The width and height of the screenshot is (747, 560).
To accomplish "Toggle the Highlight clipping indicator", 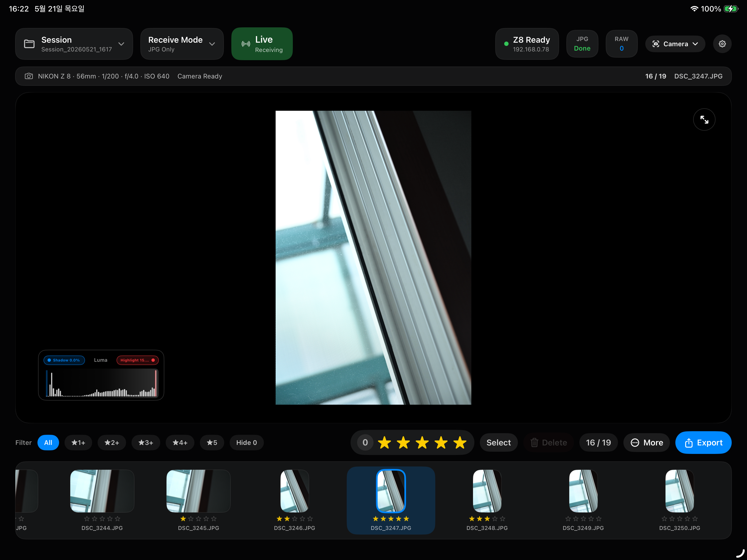I will click(x=138, y=360).
